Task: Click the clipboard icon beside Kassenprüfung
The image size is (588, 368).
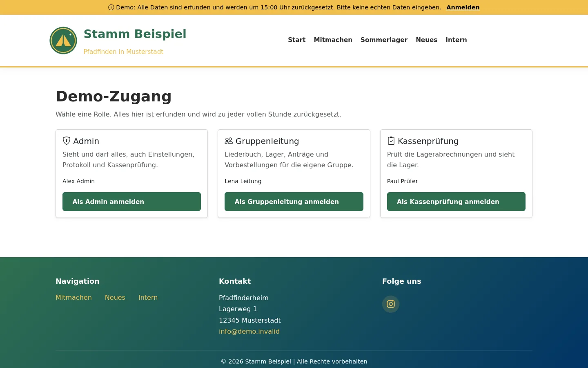Action: (391, 141)
